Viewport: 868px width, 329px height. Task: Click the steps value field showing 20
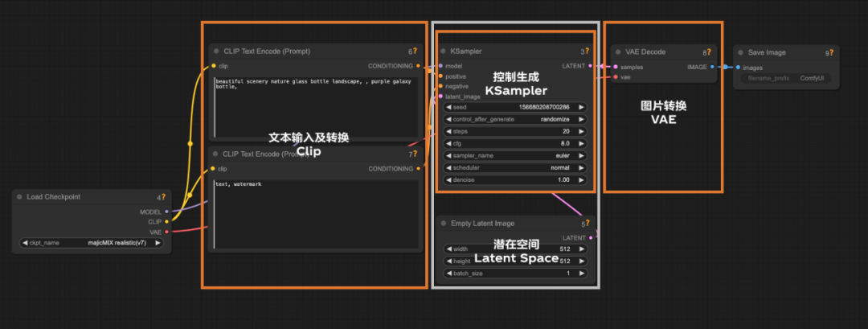pos(515,131)
